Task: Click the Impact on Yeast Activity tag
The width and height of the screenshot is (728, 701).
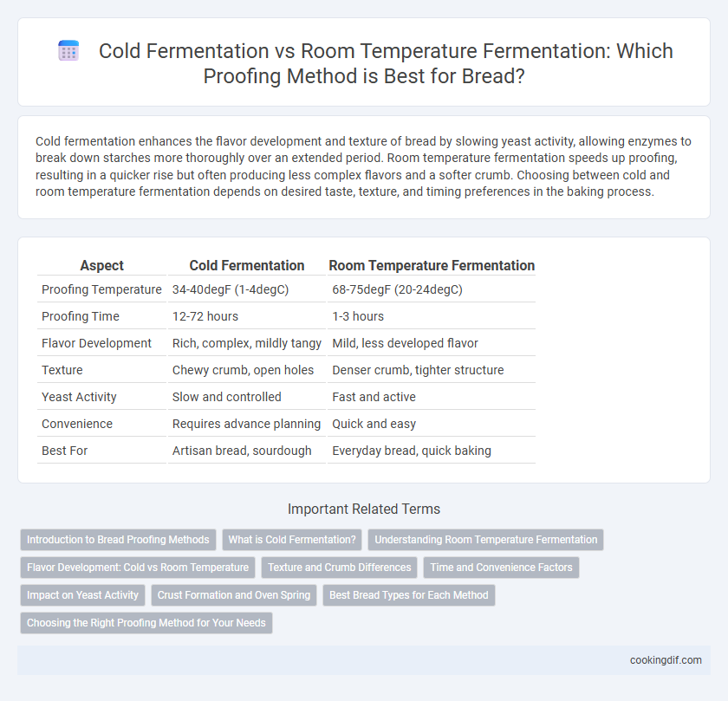Action: [82, 595]
